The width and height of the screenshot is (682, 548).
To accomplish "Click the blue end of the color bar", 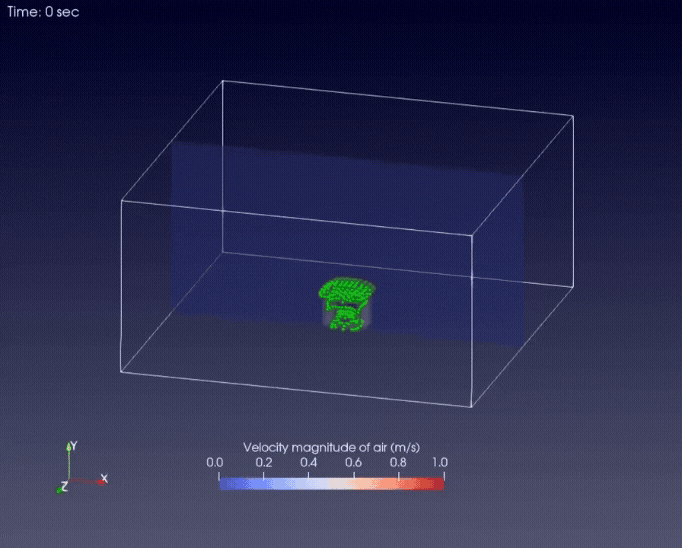I will pyautogui.click(x=224, y=482).
